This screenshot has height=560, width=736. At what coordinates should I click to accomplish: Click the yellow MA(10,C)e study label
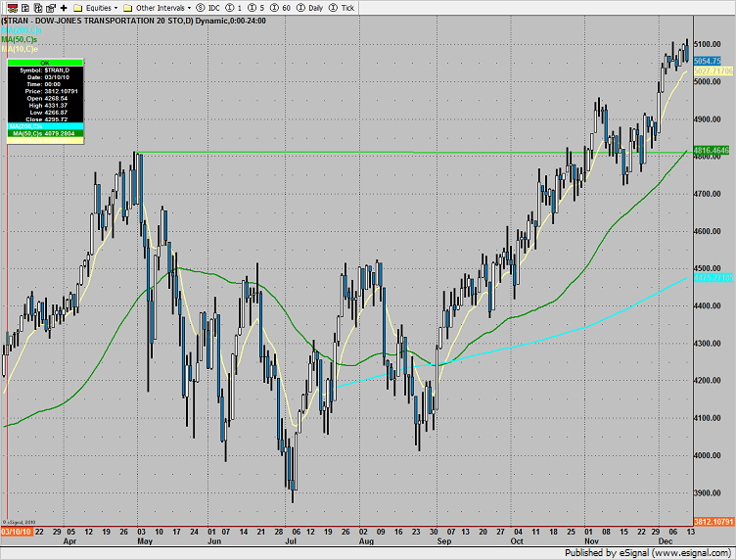[x=20, y=49]
